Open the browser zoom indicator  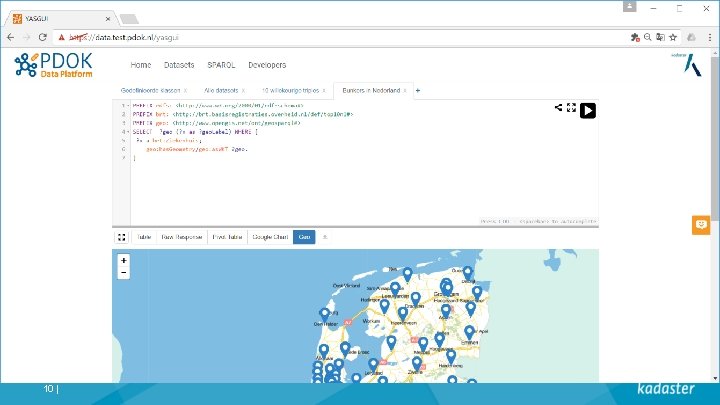(647, 38)
